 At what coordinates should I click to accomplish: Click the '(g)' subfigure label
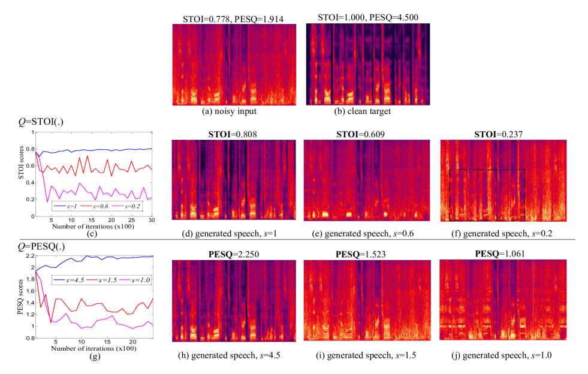95,357
